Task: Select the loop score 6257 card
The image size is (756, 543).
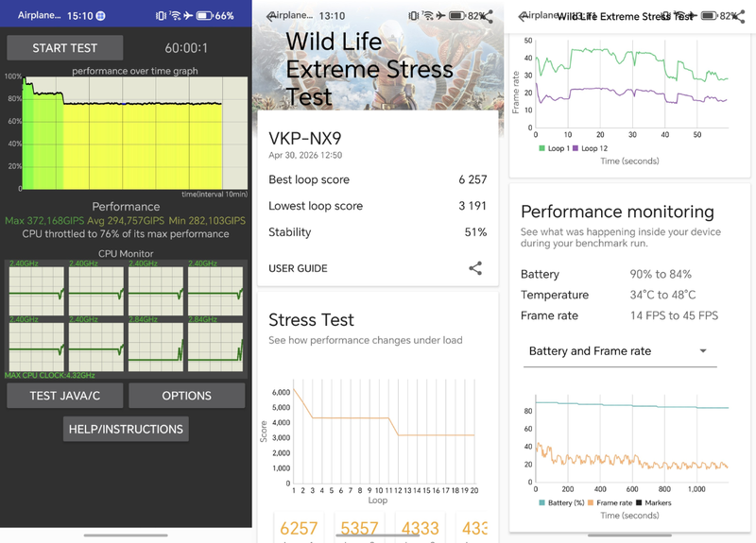Action: tap(299, 529)
